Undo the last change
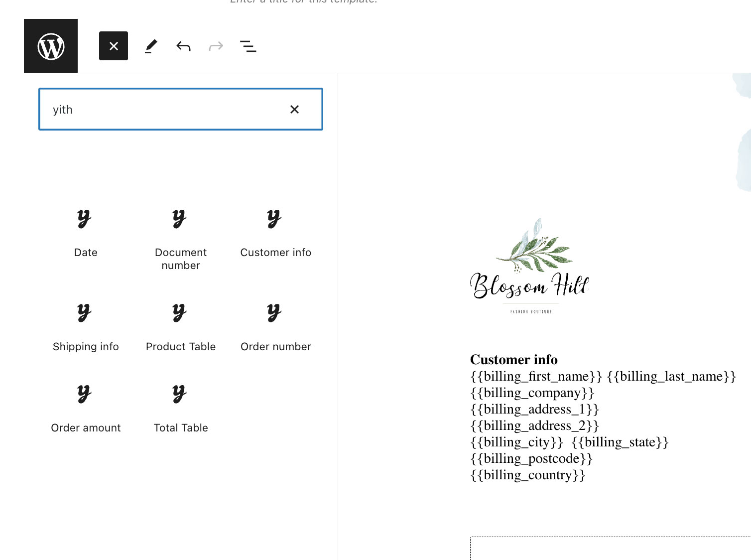751x560 pixels. tap(183, 46)
